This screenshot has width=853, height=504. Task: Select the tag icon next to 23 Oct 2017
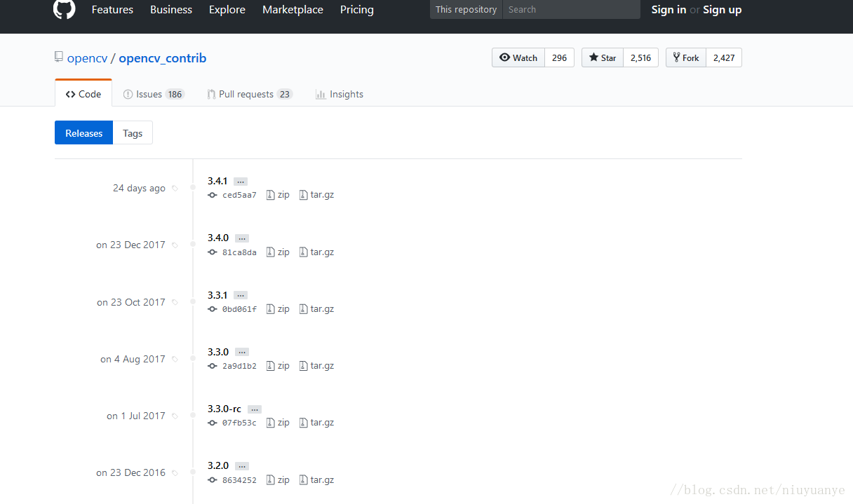click(x=175, y=303)
